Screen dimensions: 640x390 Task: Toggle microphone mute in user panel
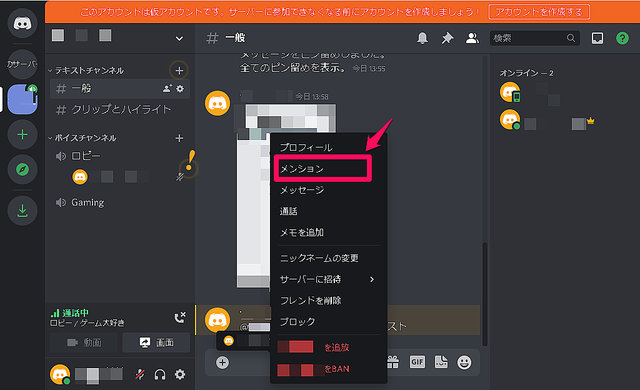click(140, 374)
